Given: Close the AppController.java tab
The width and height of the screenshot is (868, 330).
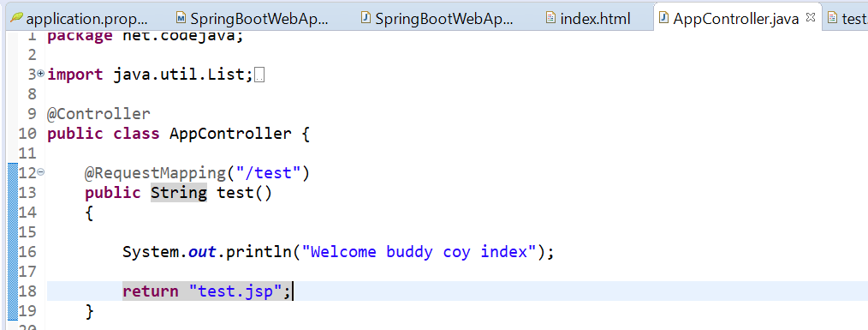Looking at the screenshot, I should tap(811, 18).
